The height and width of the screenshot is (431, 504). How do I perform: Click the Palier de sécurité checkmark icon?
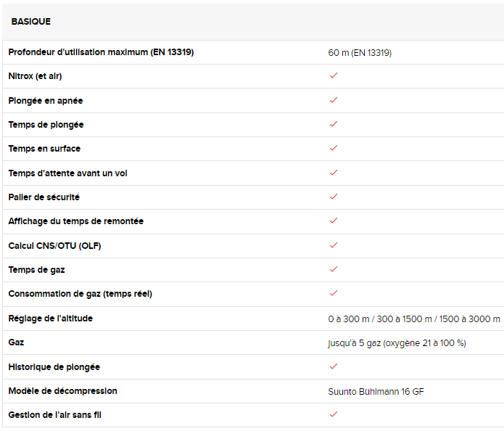click(x=334, y=197)
